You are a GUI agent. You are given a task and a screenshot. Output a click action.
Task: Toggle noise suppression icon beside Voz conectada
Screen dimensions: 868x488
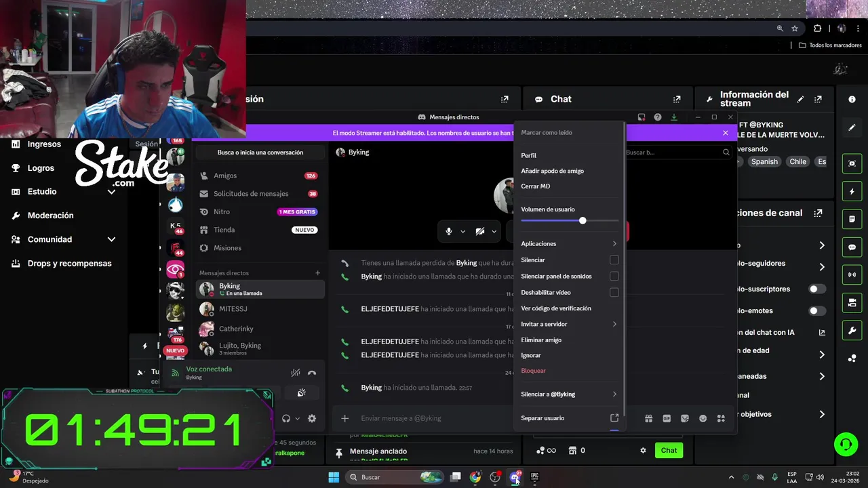(x=296, y=373)
